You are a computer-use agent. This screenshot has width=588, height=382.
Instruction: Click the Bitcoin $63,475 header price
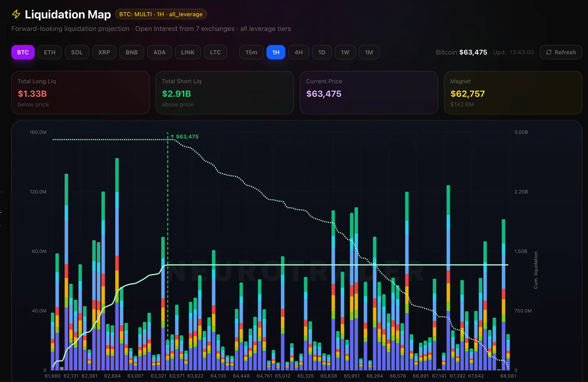[462, 52]
